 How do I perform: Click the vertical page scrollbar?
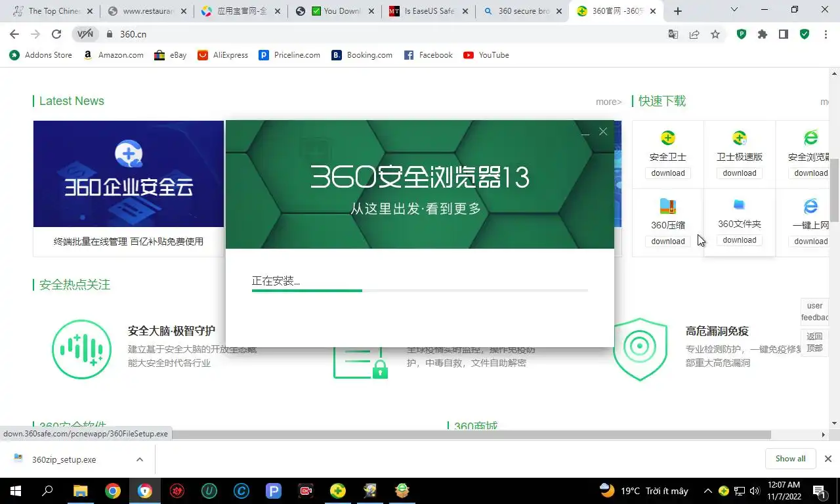point(835,189)
